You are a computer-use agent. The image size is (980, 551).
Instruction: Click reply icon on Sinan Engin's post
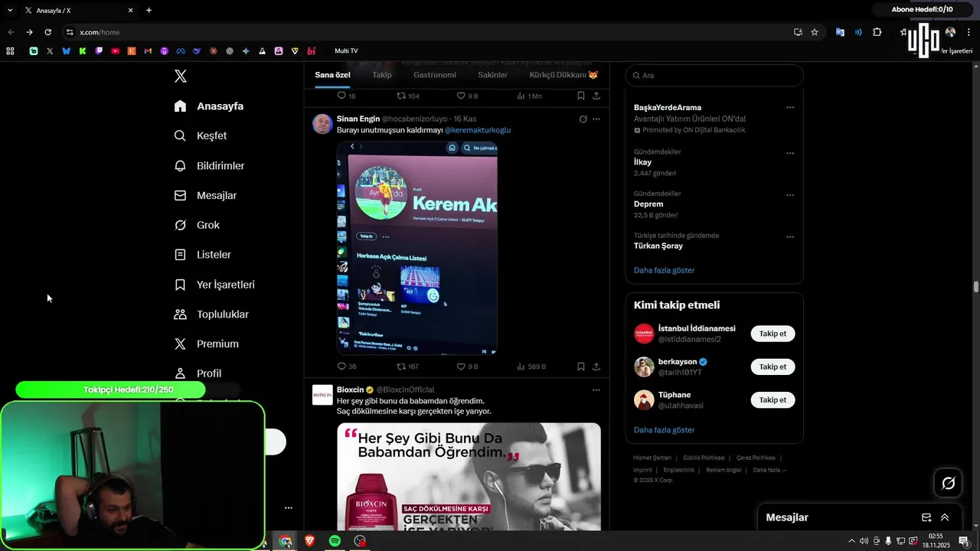341,367
